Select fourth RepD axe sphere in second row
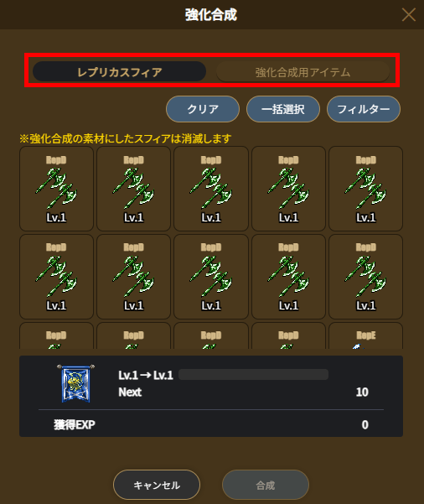 (x=288, y=277)
